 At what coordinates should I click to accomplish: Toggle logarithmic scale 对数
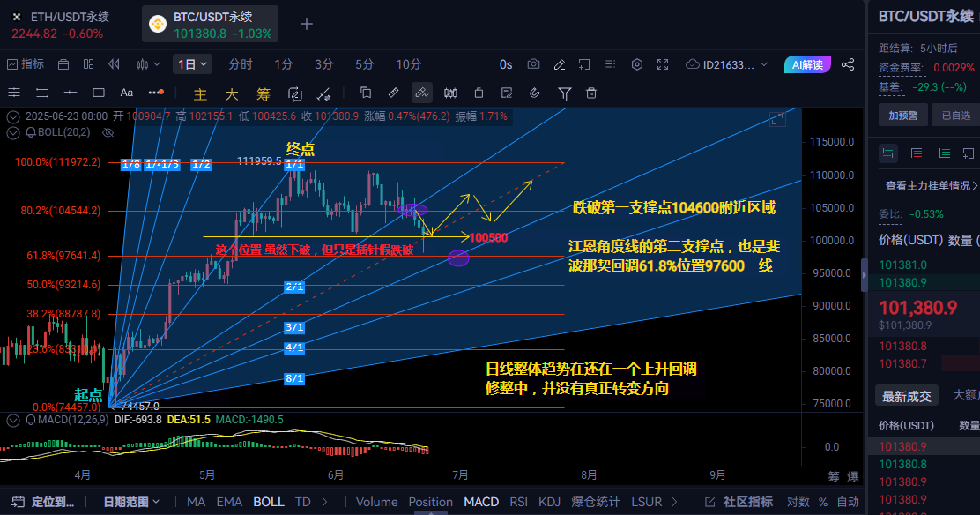tap(798, 502)
